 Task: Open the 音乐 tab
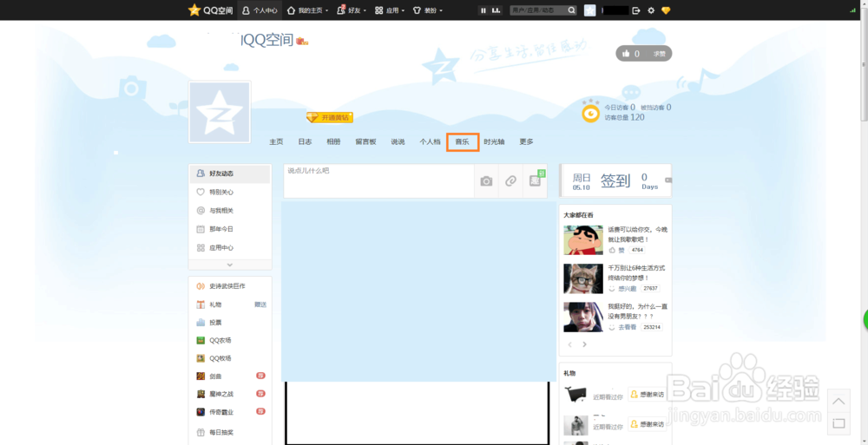463,142
